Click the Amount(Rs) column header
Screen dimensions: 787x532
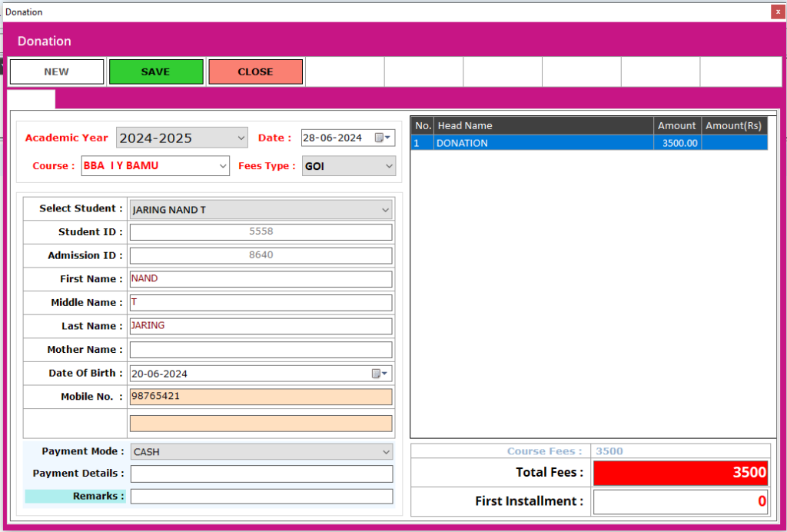pos(734,125)
